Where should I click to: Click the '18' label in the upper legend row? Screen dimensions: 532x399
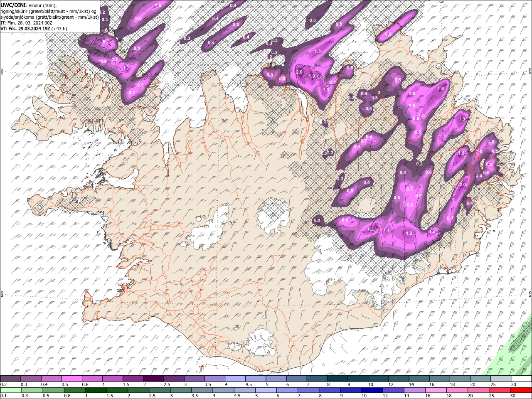pyautogui.click(x=452, y=384)
